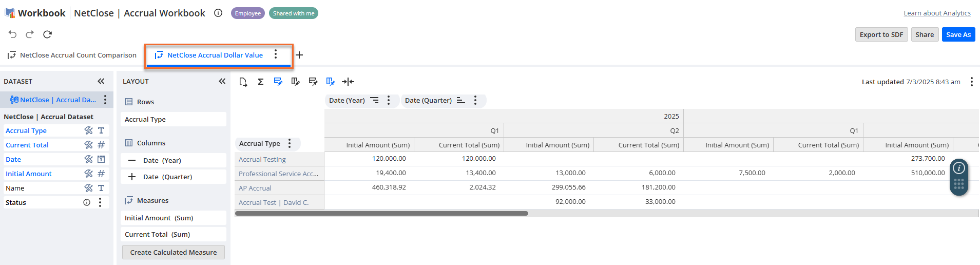Click the collapse column width icon
The width and height of the screenshot is (980, 265).
tap(348, 82)
